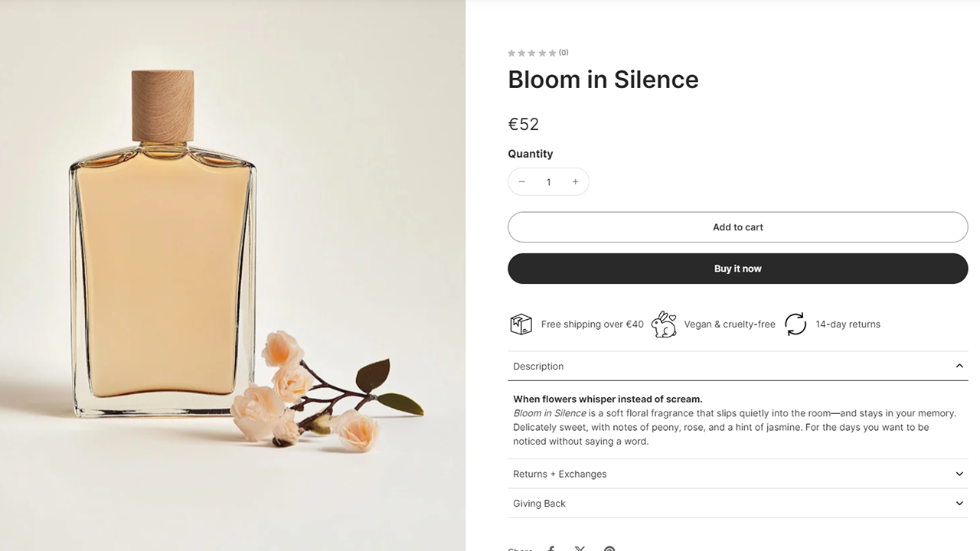Click the vegan cruelty-free rabbit icon
Viewport: 980px width, 551px height.
click(663, 324)
